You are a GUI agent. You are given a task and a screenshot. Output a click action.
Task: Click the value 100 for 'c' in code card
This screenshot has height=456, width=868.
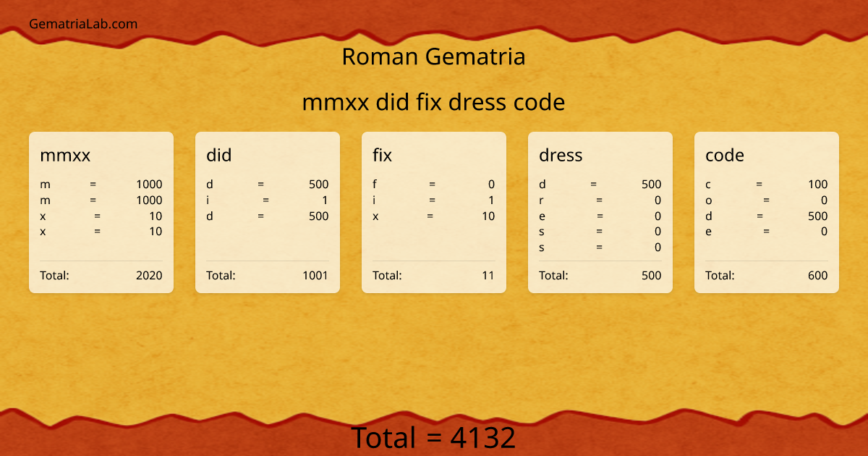click(x=818, y=184)
